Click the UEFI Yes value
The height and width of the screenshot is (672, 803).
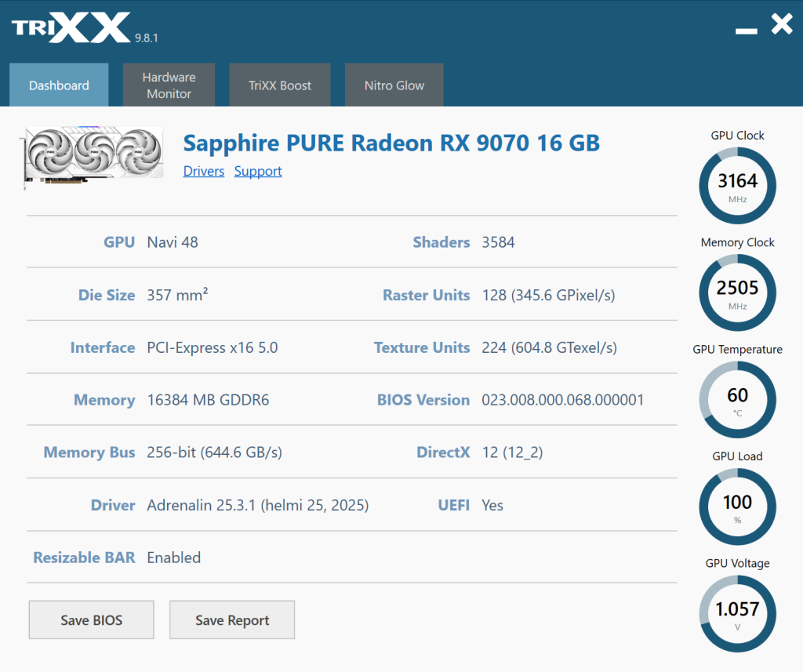pyautogui.click(x=492, y=505)
